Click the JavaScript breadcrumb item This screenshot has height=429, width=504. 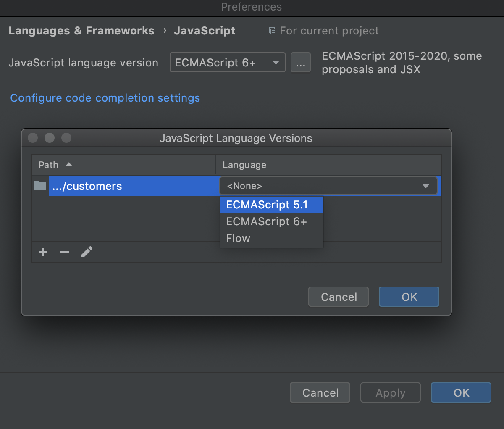205,30
